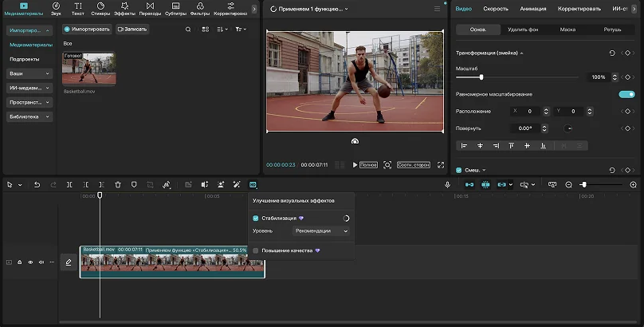Add keyframe diamond for Масштаб
This screenshot has width=644, height=327.
tap(627, 77)
